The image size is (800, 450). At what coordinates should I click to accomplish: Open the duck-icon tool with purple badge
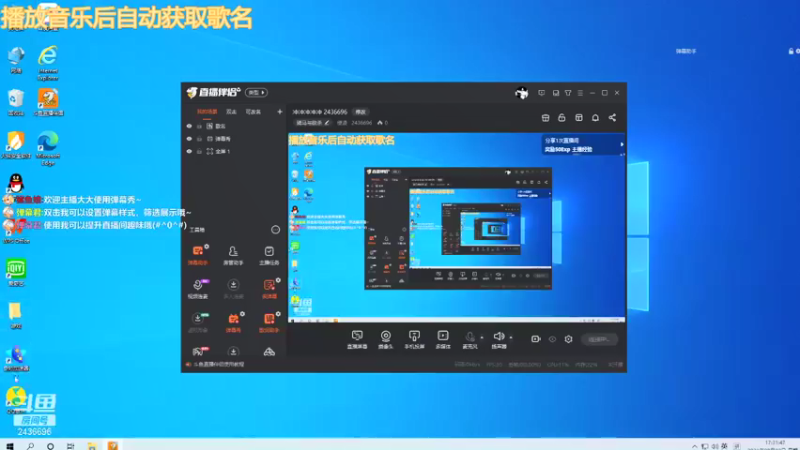click(x=198, y=288)
